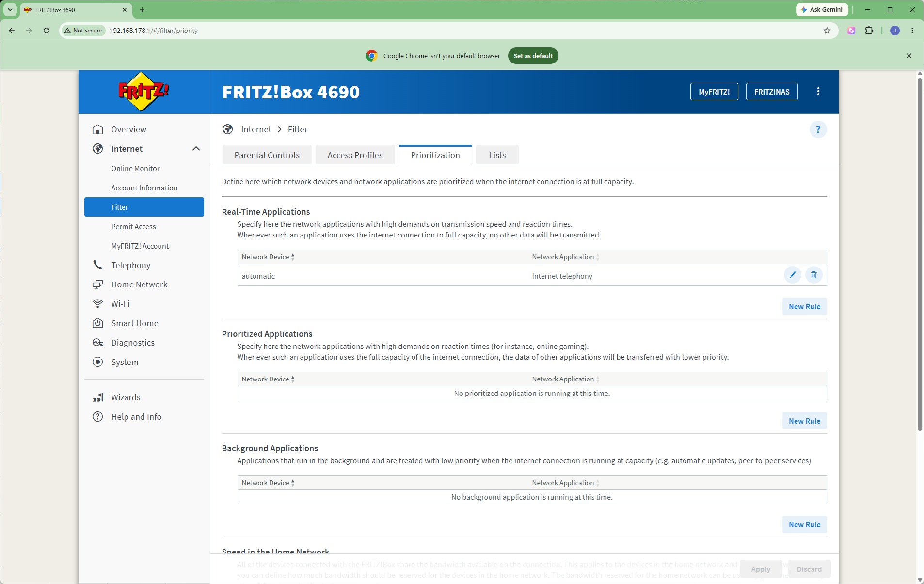
Task: Open the Chrome tab search dropdown
Action: [x=10, y=10]
